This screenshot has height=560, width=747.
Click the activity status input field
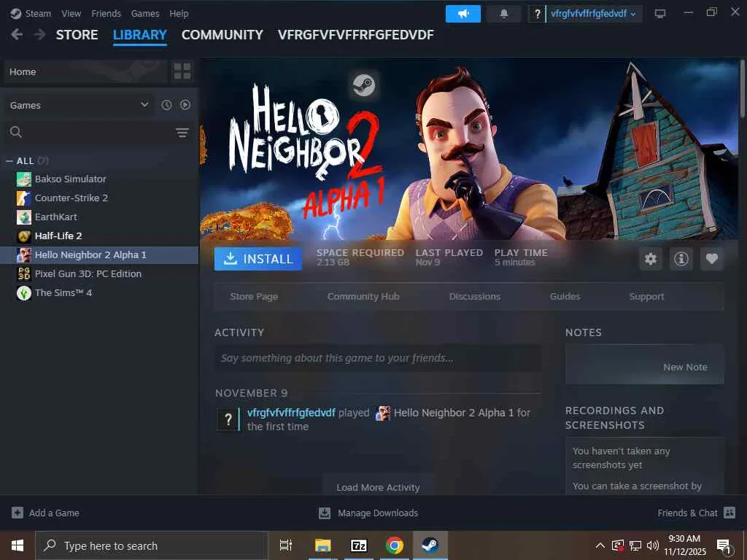(378, 357)
